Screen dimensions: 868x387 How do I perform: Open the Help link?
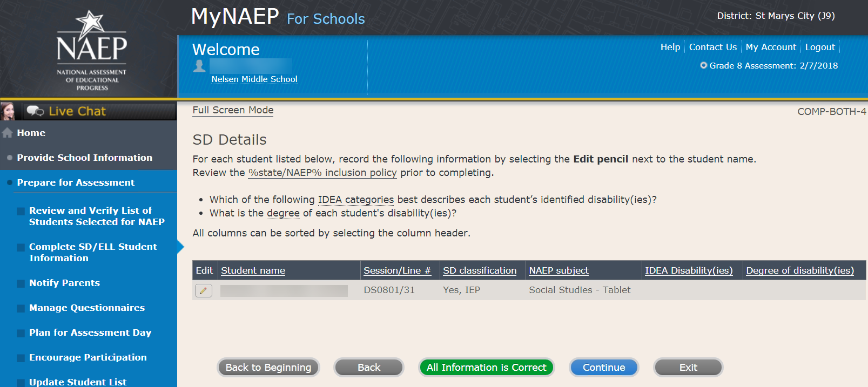point(670,47)
